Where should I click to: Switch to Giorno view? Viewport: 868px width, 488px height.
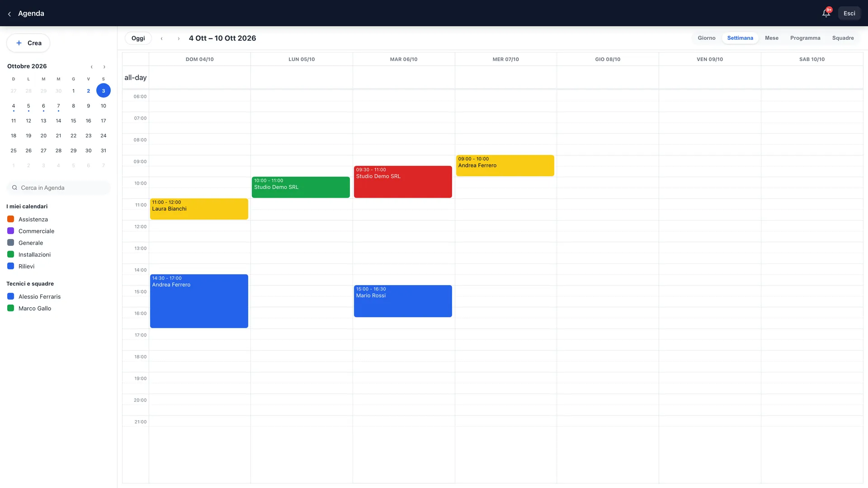(706, 38)
